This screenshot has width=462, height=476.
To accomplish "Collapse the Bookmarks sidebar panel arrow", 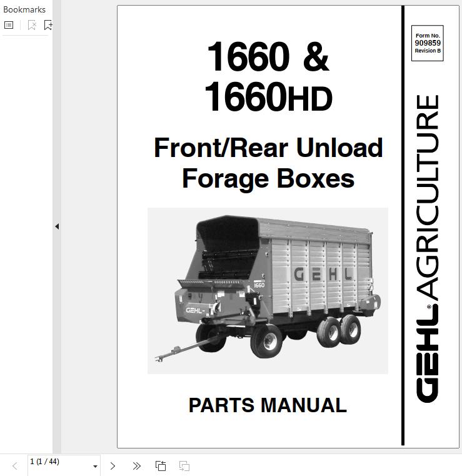I will (x=57, y=226).
